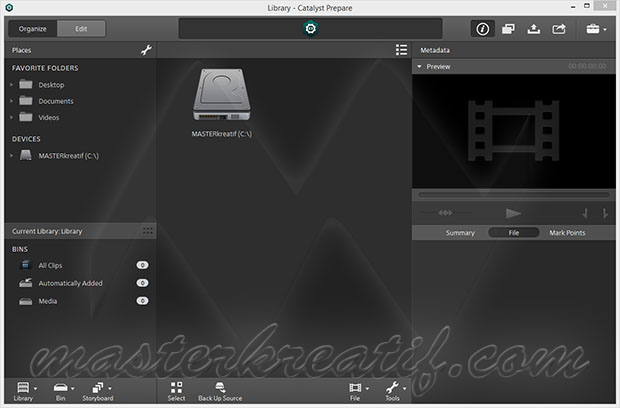Open the Library dropdown arrow
620x408 pixels.
click(x=36, y=389)
